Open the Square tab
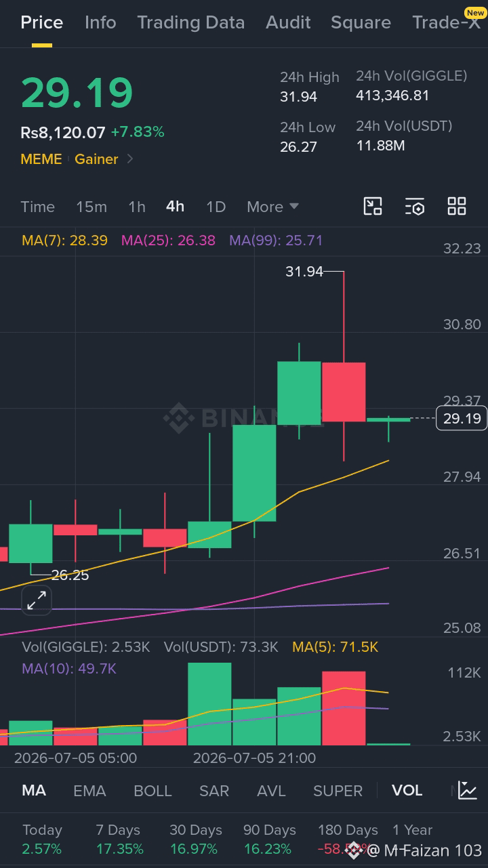Screen dimensions: 488x868 coord(361,22)
